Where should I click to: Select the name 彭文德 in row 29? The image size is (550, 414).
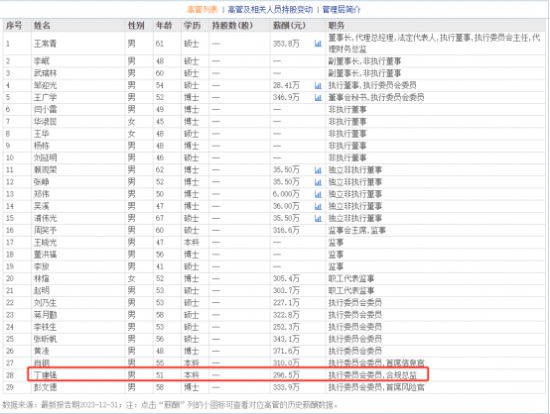[x=45, y=387]
